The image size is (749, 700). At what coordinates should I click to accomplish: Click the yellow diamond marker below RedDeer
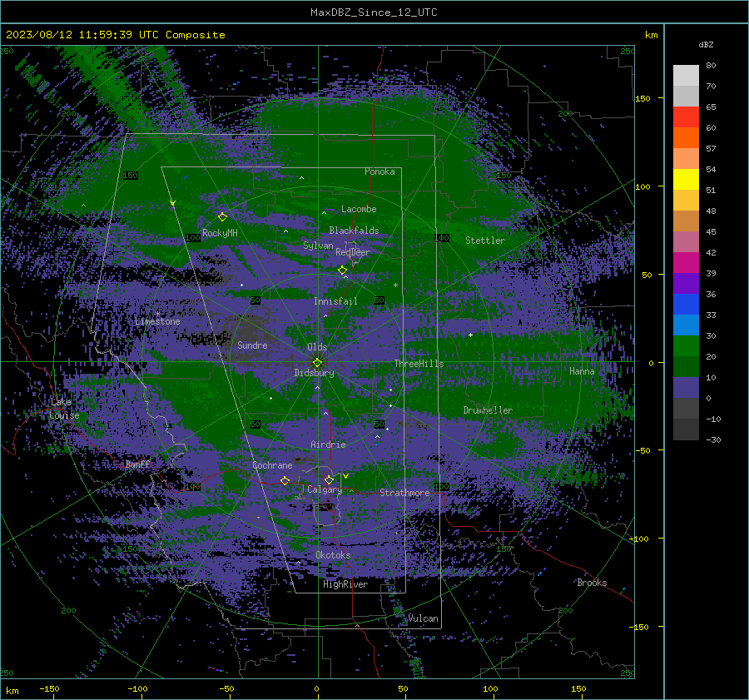[342, 271]
